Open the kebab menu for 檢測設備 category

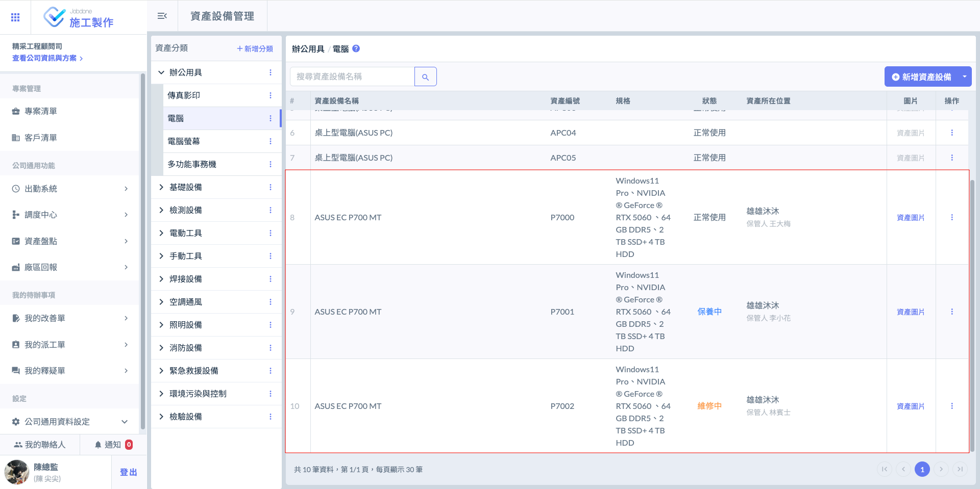(271, 210)
